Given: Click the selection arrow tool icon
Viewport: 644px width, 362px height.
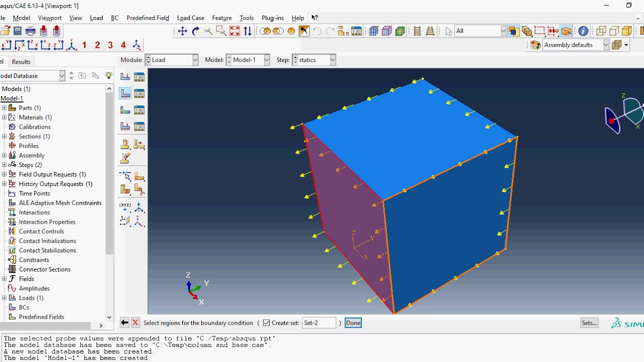Looking at the screenshot, I should point(449,31).
